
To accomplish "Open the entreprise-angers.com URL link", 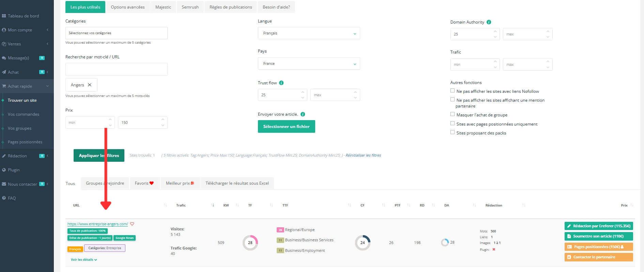I will click(x=98, y=224).
